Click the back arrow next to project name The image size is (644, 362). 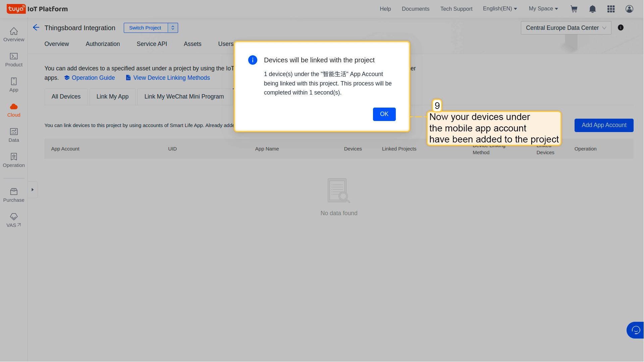36,27
